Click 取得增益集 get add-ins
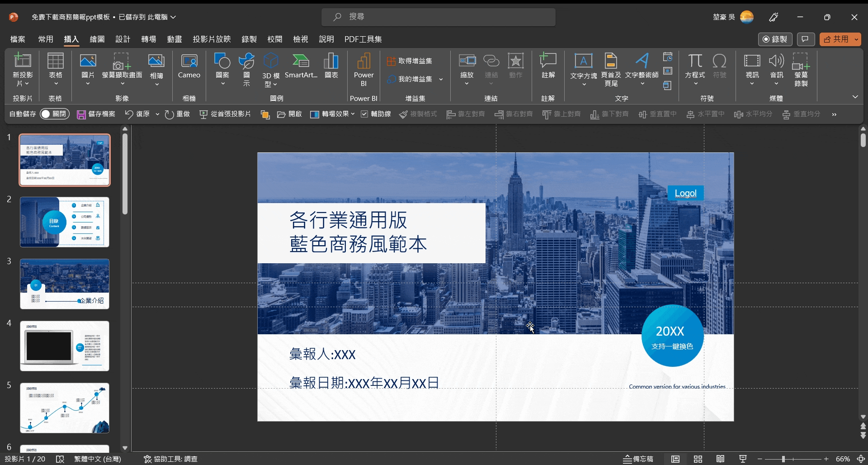 (410, 61)
